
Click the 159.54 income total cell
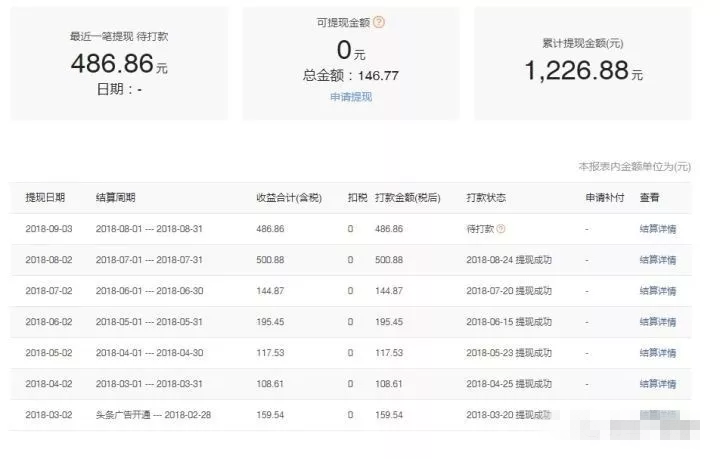click(270, 414)
